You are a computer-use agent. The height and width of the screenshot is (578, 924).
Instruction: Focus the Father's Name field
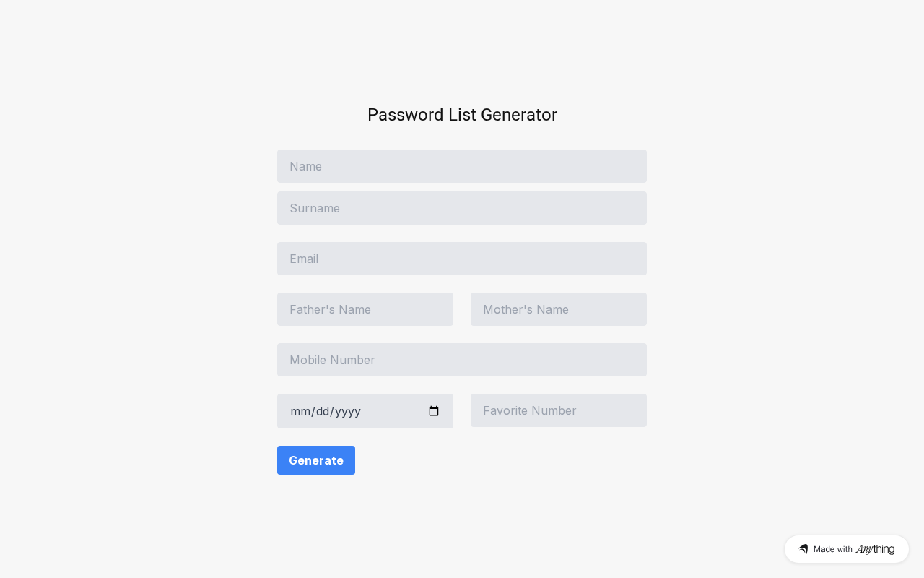365,309
